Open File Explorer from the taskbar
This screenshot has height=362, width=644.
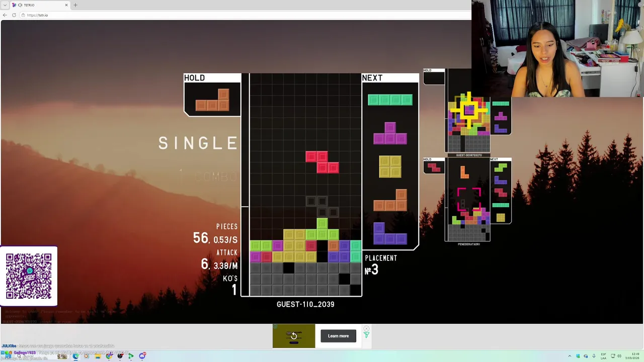tap(98, 356)
